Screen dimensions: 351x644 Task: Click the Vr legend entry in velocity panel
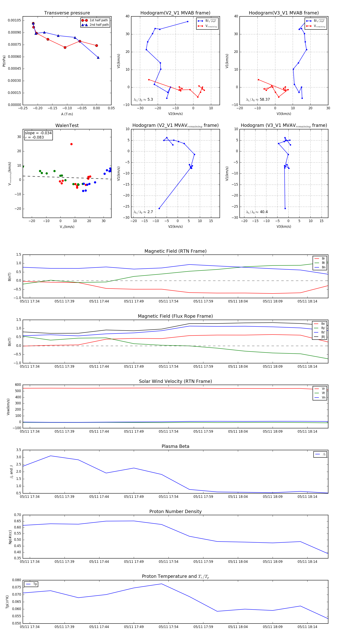pyautogui.click(x=320, y=389)
